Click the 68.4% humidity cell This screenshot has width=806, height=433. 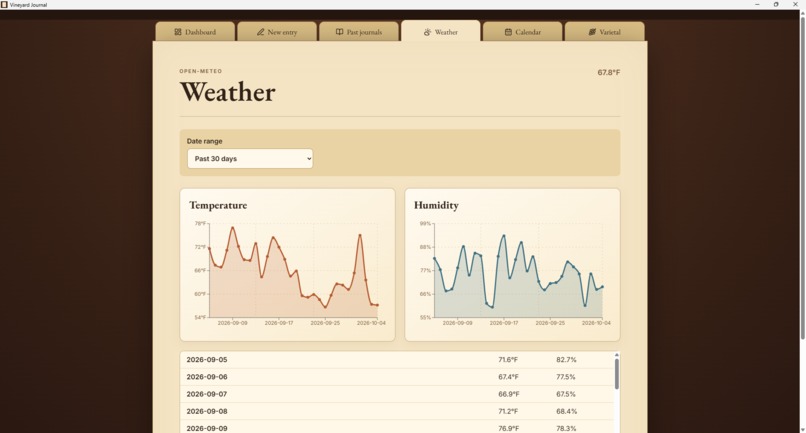point(566,411)
